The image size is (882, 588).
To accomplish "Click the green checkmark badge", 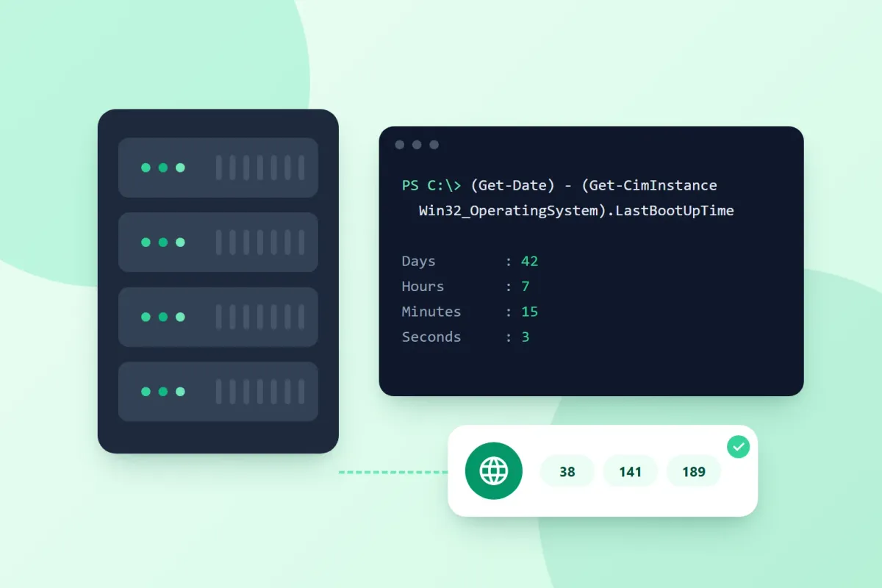I will [738, 446].
